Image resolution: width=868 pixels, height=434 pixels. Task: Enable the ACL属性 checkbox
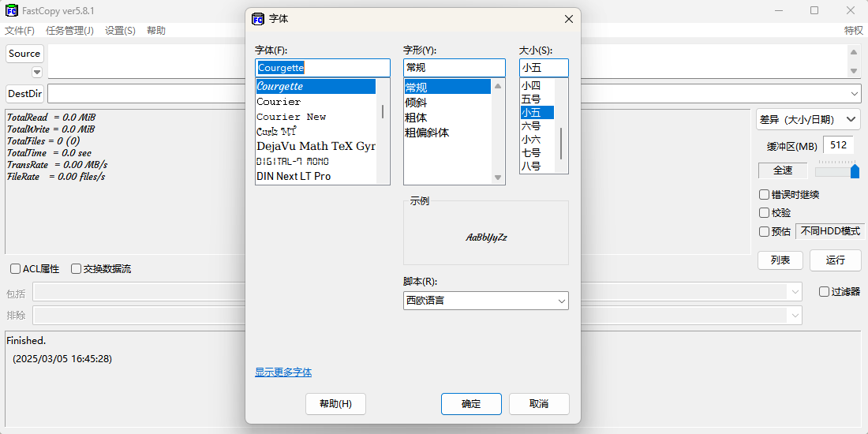click(x=15, y=268)
